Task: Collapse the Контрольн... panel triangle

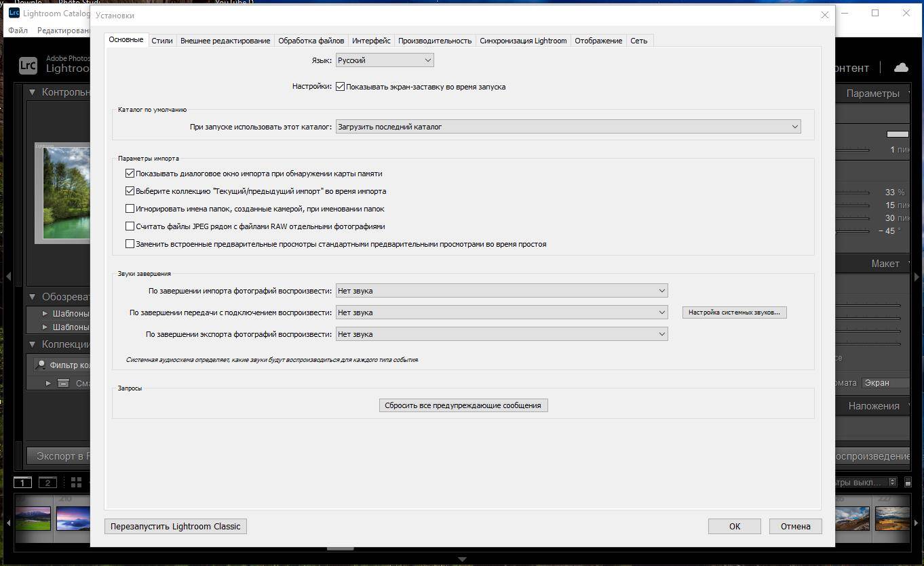Action: (32, 92)
